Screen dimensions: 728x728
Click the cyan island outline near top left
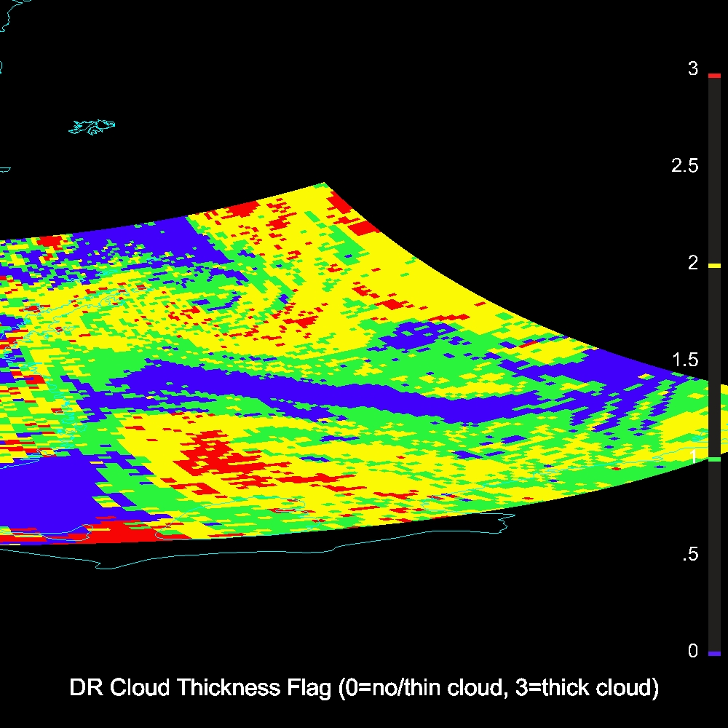click(x=93, y=127)
